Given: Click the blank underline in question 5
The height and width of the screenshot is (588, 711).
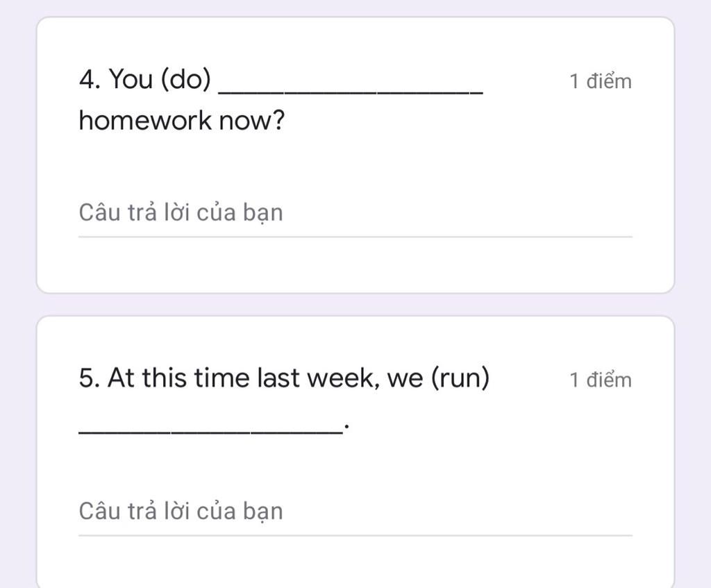Looking at the screenshot, I should click(x=210, y=432).
